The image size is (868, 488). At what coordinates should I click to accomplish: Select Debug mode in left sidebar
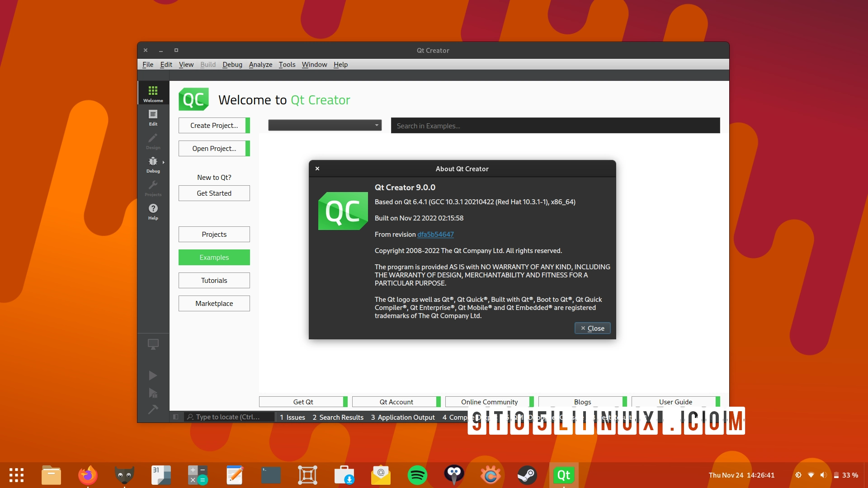[153, 164]
